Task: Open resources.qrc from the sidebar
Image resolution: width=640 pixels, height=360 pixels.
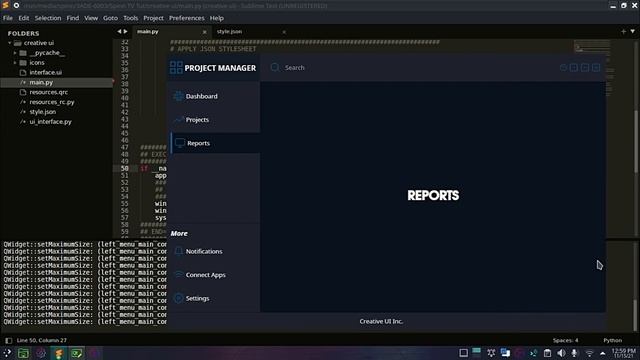Action: pyautogui.click(x=48, y=92)
